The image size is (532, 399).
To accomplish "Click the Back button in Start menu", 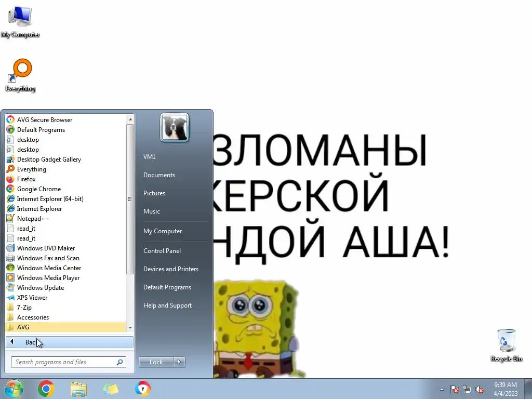I will tap(70, 342).
